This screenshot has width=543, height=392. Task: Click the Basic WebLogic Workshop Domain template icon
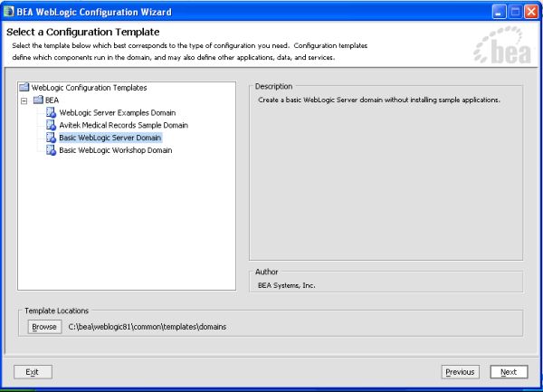[51, 150]
